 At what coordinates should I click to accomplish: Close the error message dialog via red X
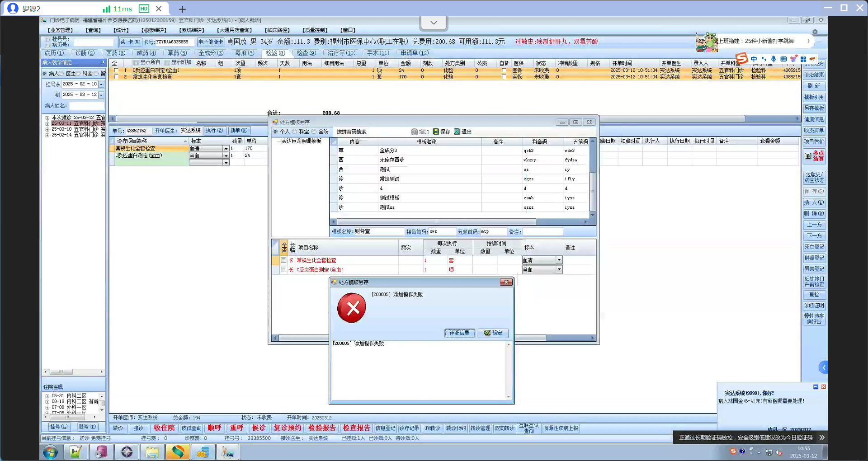pos(506,282)
